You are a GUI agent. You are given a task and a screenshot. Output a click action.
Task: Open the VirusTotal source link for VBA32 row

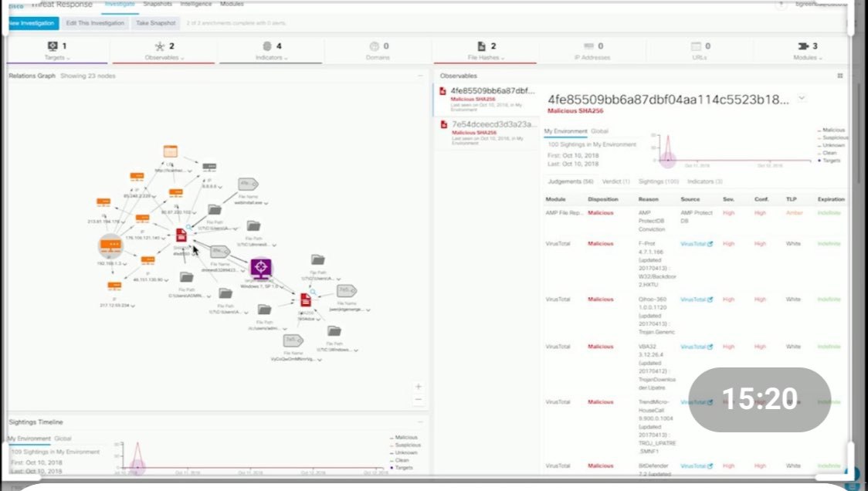point(697,347)
